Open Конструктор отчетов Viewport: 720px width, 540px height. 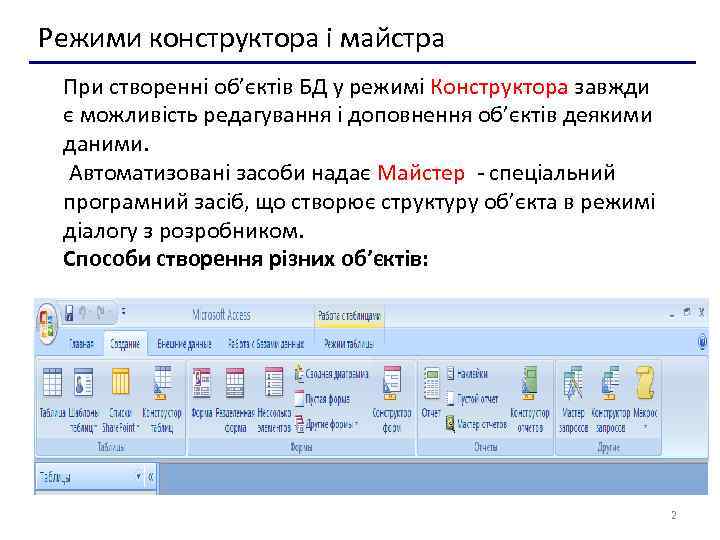pyautogui.click(x=529, y=399)
